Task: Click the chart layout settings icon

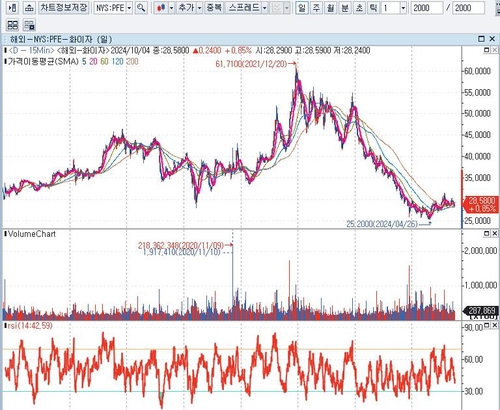Action: click(29, 25)
